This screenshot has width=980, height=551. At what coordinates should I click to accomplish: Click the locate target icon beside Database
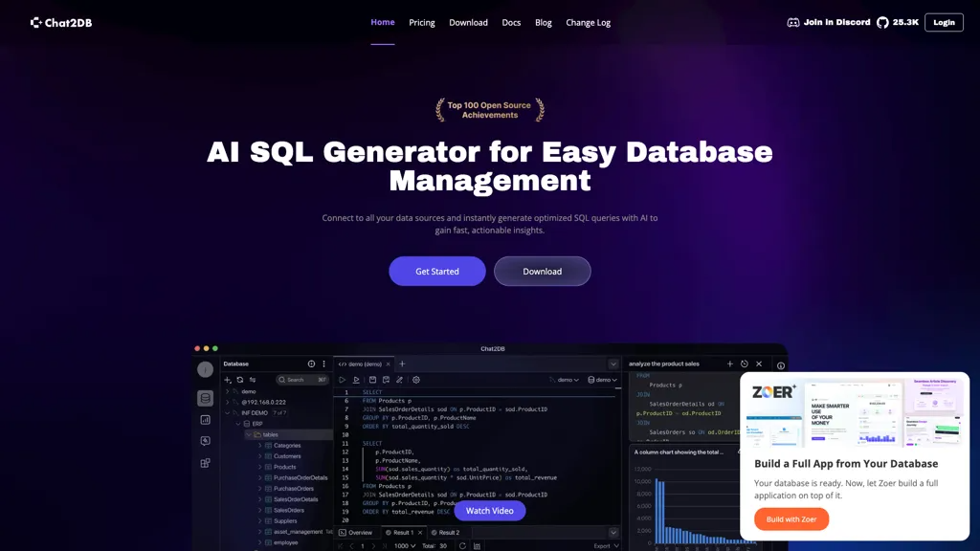(x=311, y=364)
